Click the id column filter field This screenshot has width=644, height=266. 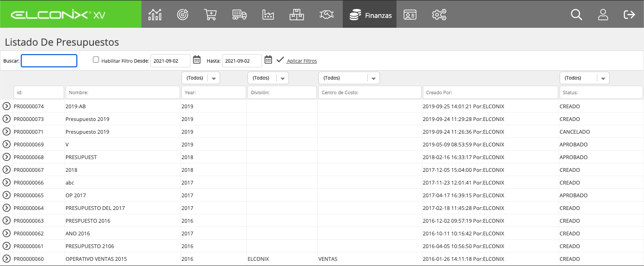[x=39, y=93]
